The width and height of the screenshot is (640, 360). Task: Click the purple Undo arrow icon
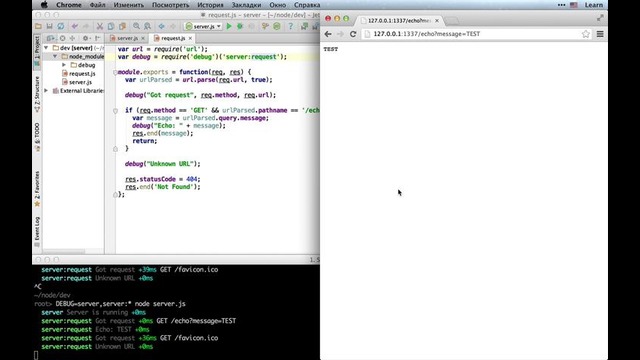(x=75, y=26)
